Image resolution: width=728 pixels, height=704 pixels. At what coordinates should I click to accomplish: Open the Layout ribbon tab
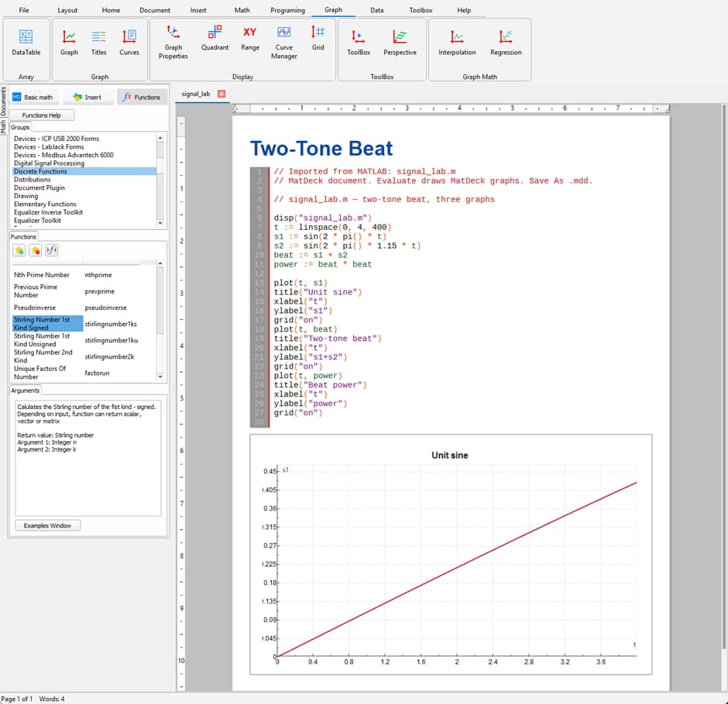point(67,10)
